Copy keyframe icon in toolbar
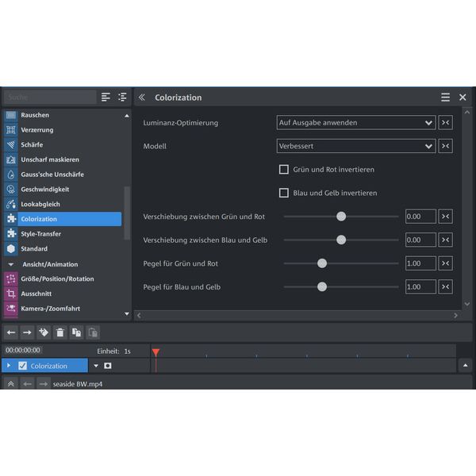Screen dimensions: 476x476 (x=76, y=332)
